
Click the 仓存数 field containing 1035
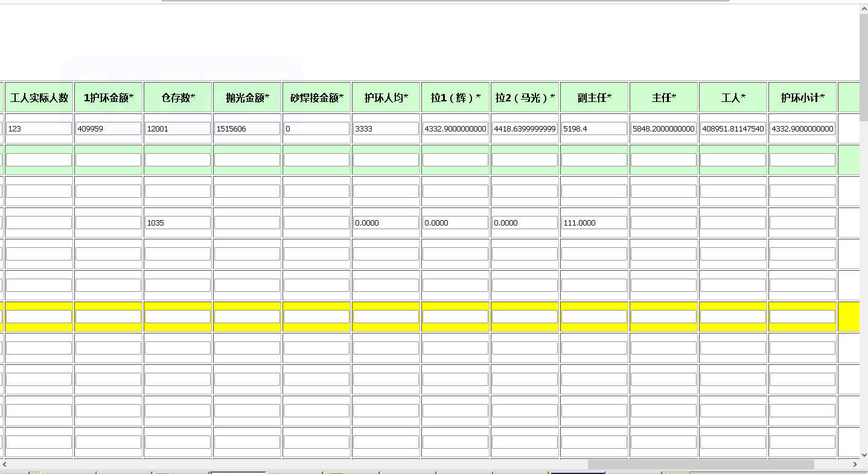pyautogui.click(x=177, y=223)
